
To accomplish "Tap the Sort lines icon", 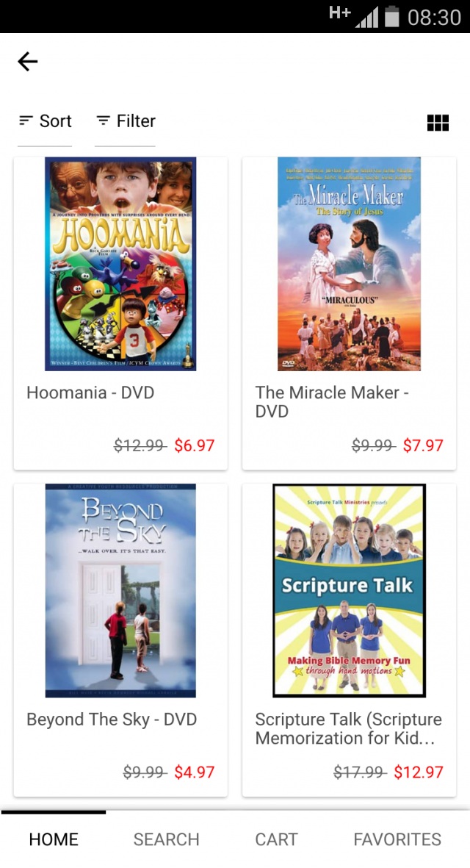I will point(26,120).
